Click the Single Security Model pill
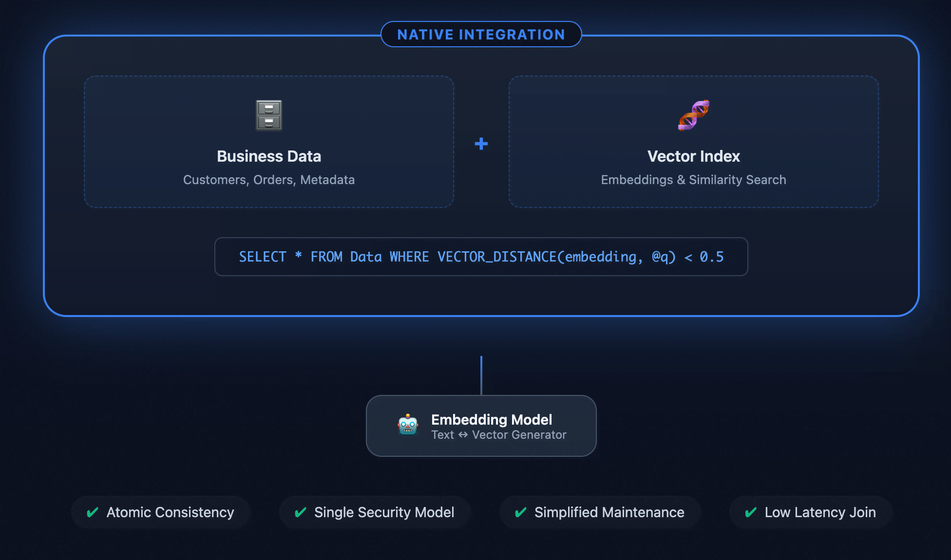This screenshot has height=560, width=951. (x=375, y=512)
